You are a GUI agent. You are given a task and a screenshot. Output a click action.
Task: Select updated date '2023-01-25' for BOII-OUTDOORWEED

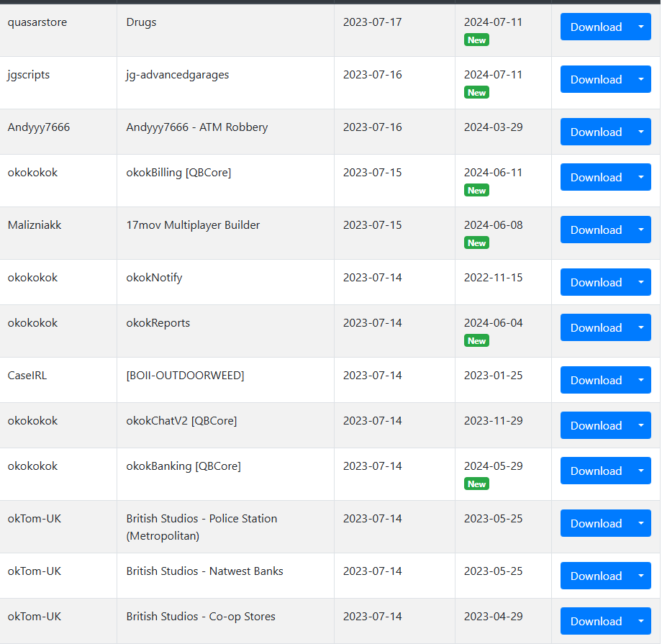coord(493,376)
